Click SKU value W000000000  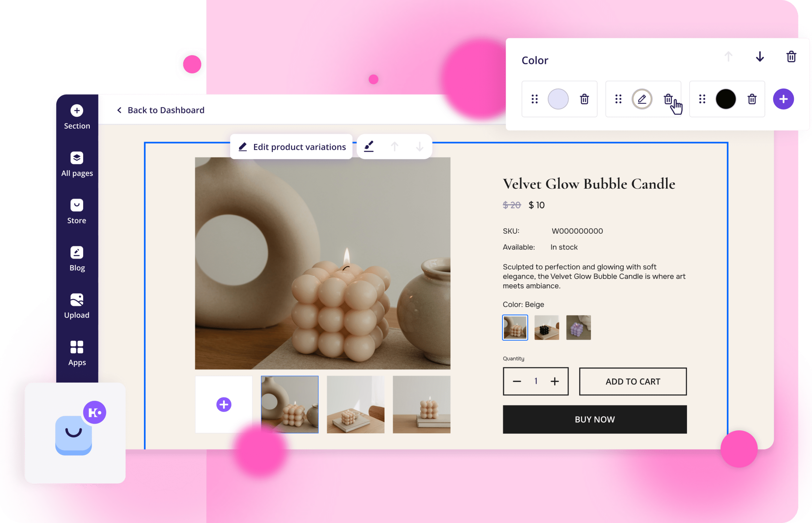click(x=577, y=231)
